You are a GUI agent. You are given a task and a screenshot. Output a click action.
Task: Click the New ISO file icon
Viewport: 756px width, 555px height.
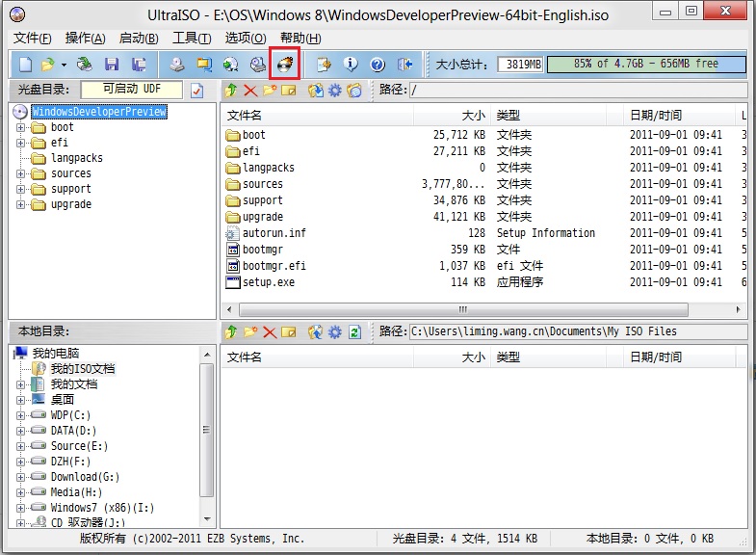[25, 65]
